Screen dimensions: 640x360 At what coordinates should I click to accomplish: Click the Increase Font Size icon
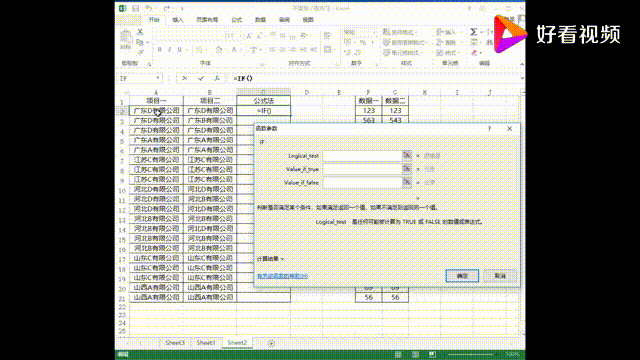coord(249,36)
